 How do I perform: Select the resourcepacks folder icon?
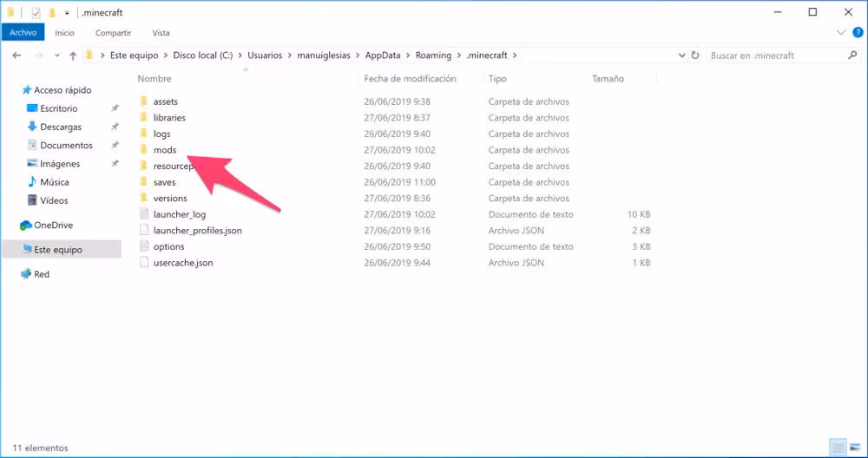pyautogui.click(x=144, y=166)
